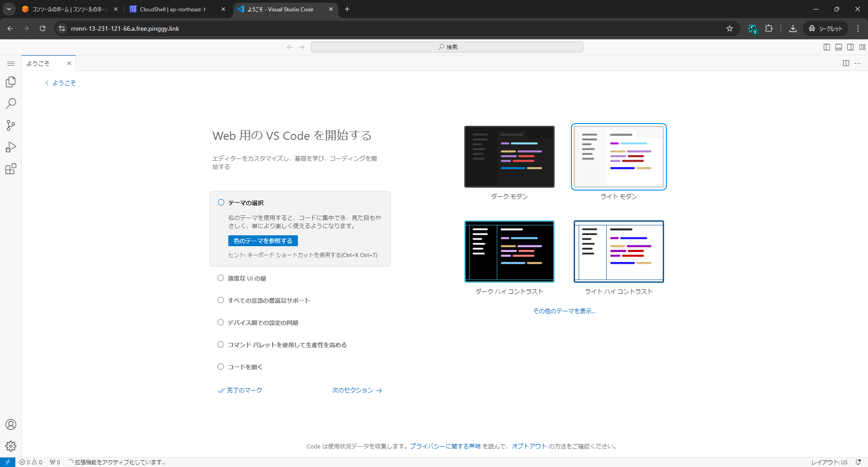Click the browser address bar URL
The height and width of the screenshot is (467, 868).
pos(125,29)
